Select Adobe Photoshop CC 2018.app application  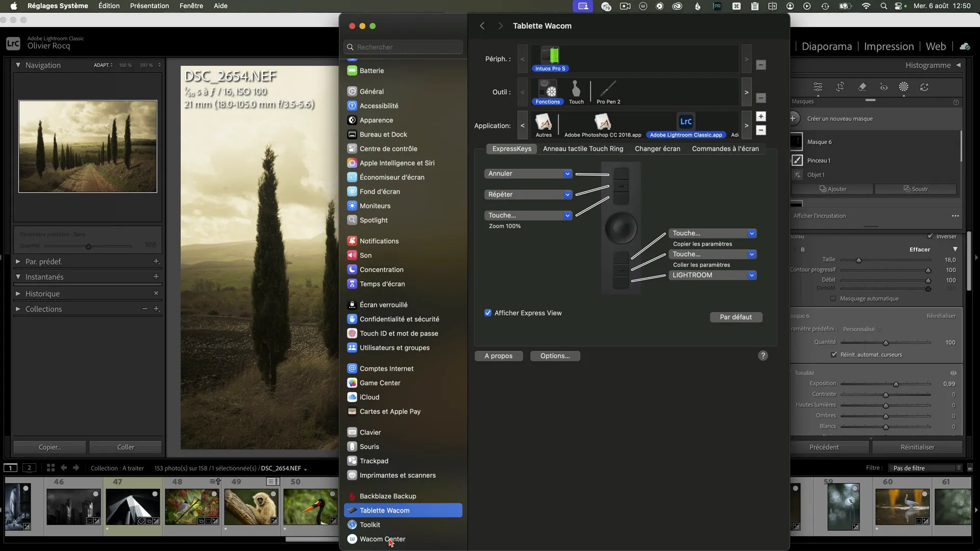click(x=603, y=126)
